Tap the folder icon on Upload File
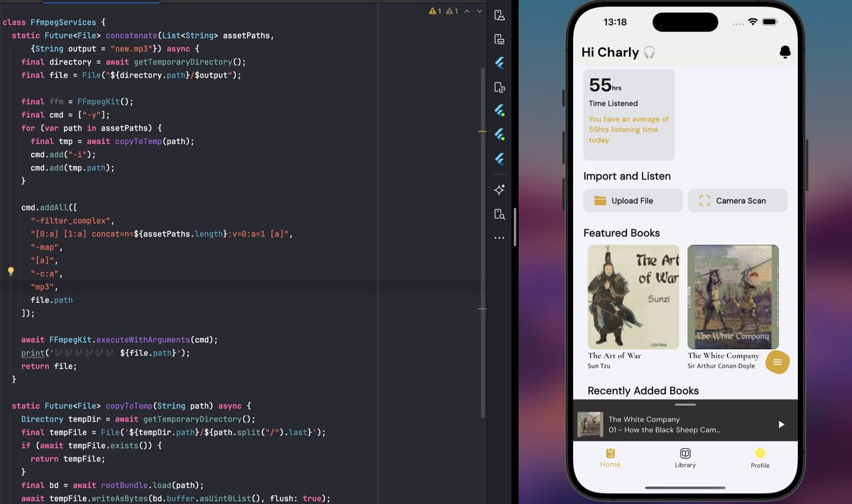Image resolution: width=852 pixels, height=504 pixels. click(600, 200)
